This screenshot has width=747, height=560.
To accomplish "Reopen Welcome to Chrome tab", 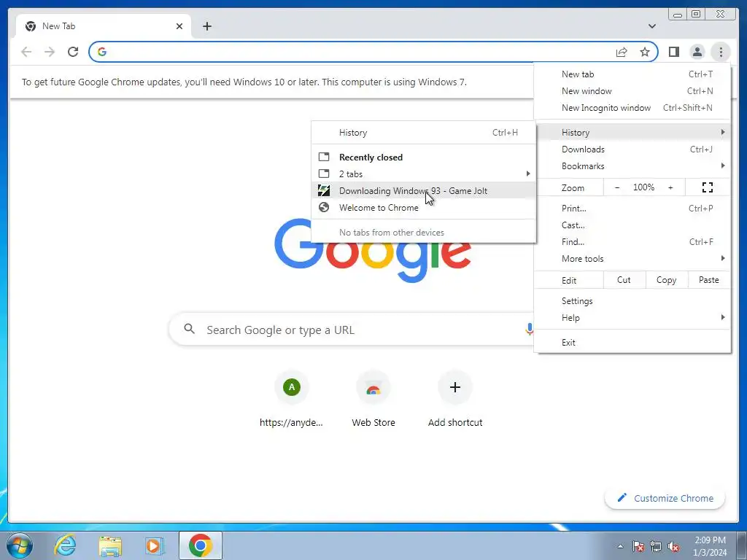I will point(424,208).
